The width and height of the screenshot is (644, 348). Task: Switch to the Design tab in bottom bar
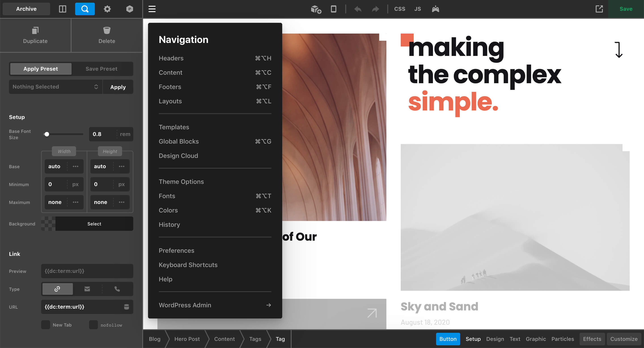495,339
